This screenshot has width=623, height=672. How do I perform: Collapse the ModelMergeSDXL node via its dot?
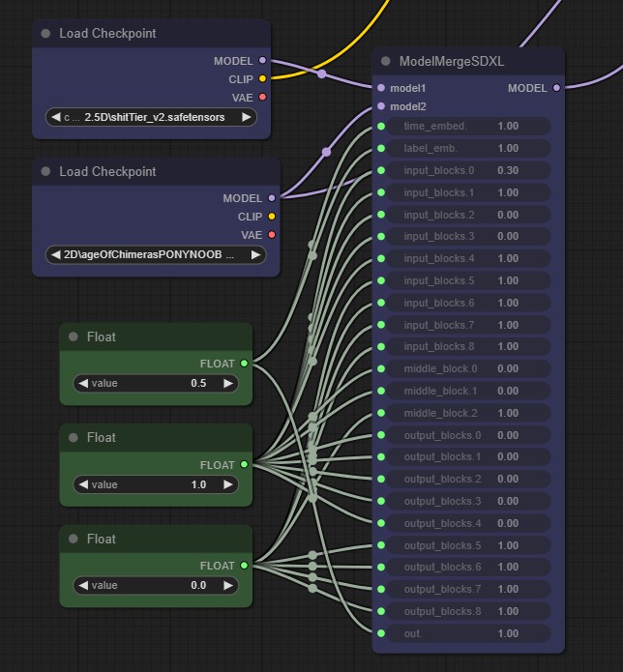385,61
